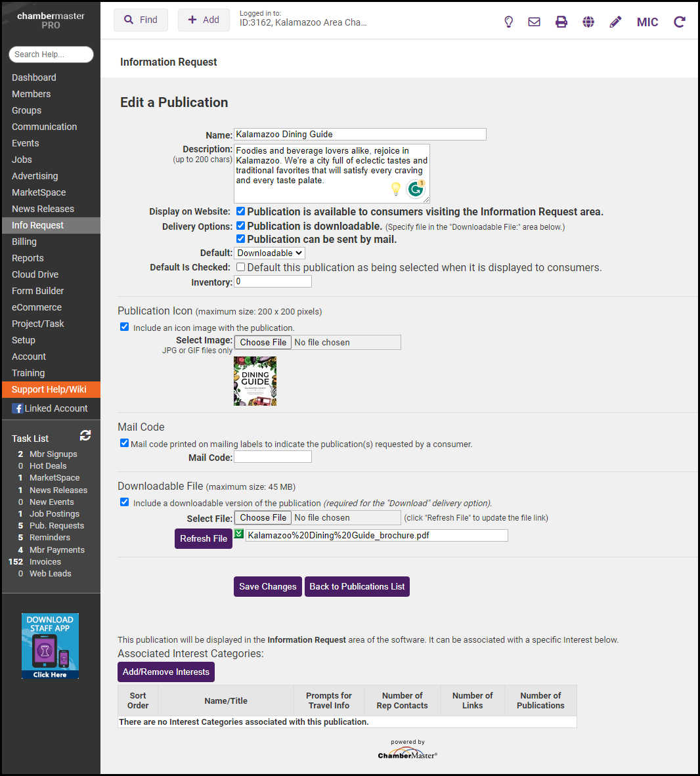Open eCommerce in sidebar

pyautogui.click(x=37, y=307)
